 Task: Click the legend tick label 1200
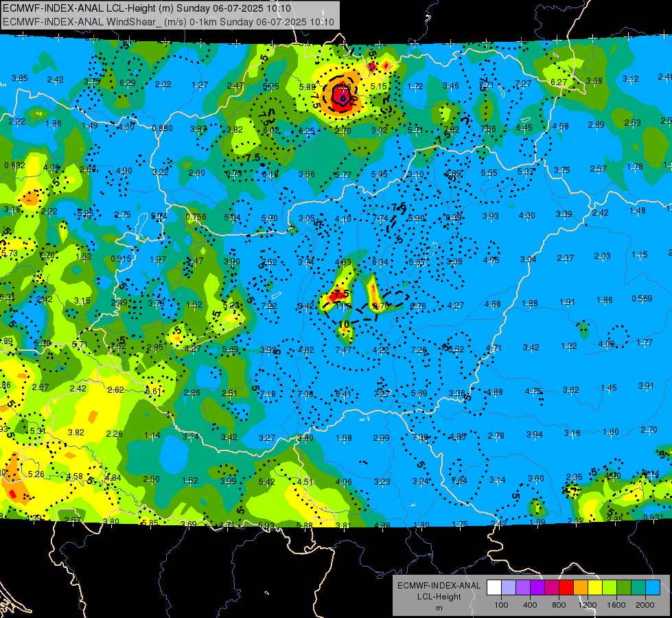tap(588, 605)
